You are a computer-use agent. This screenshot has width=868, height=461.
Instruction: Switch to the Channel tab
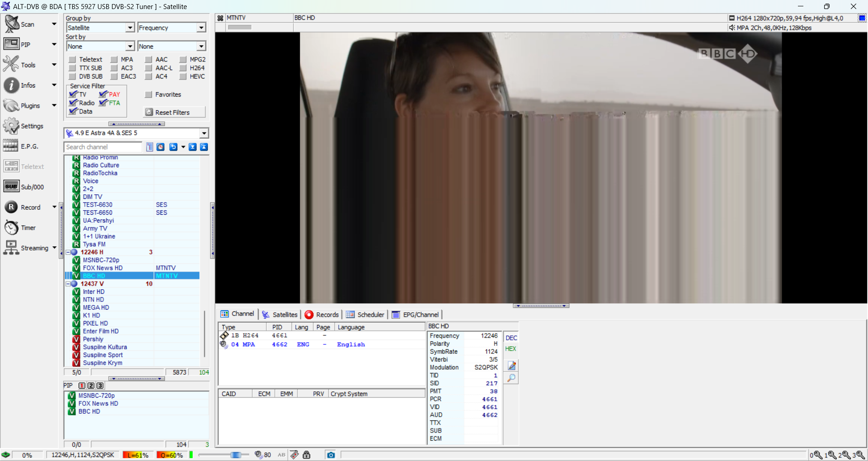click(237, 314)
